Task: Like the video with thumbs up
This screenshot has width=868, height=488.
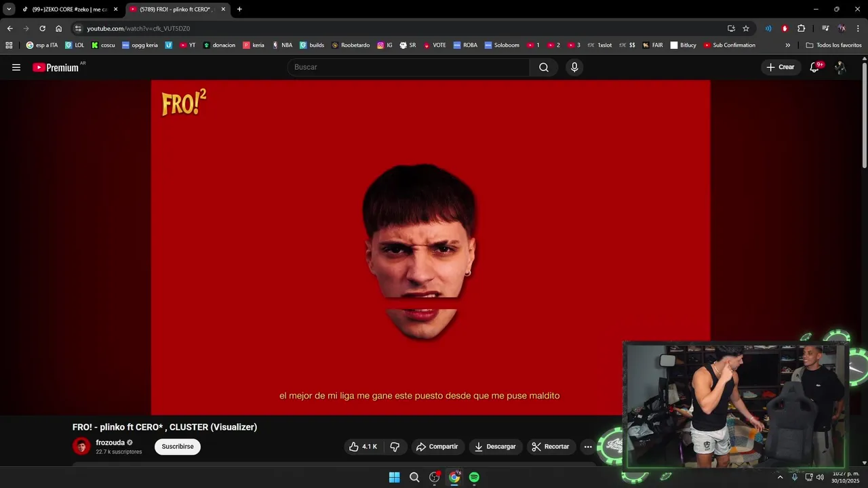Action: coord(363,447)
